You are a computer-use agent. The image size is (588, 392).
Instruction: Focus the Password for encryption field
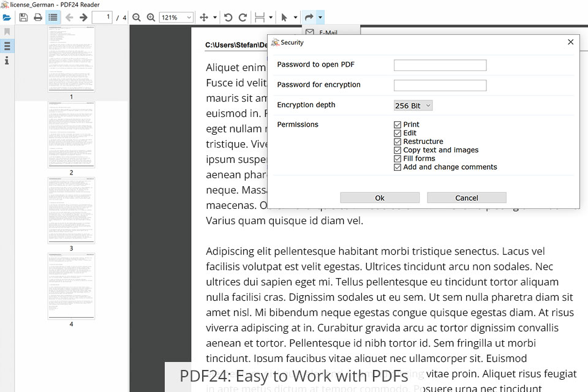coord(440,86)
